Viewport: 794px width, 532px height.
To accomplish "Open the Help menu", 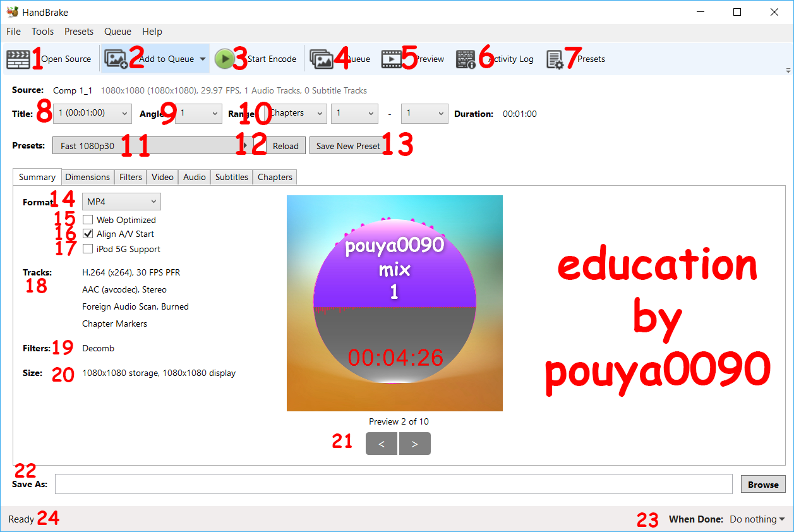I will [x=152, y=32].
